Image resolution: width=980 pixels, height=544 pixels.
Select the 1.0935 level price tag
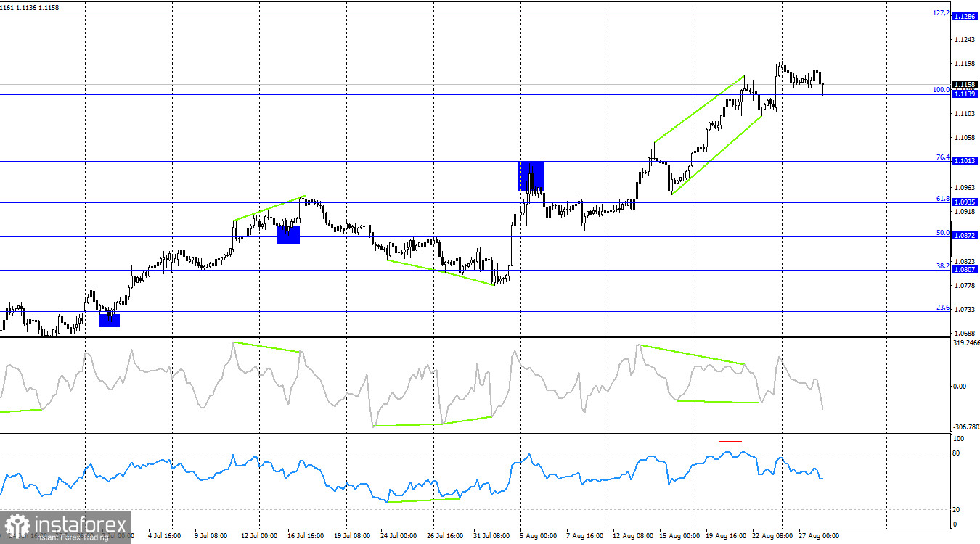pos(963,202)
